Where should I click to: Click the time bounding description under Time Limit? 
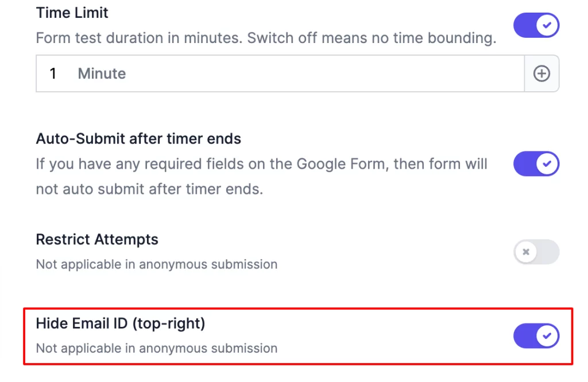point(264,38)
